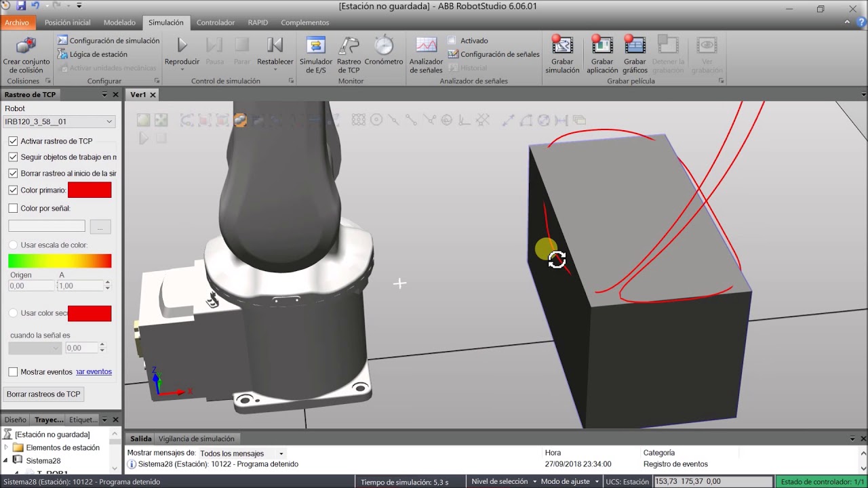The height and width of the screenshot is (488, 868).
Task: Click View Center icon in 3D view toolbar
Action: [161, 120]
